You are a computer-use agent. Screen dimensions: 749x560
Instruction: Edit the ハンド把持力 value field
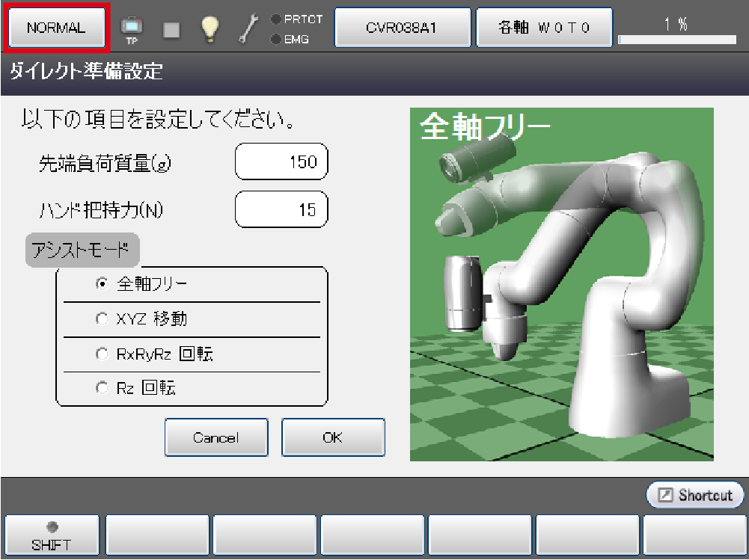281,210
